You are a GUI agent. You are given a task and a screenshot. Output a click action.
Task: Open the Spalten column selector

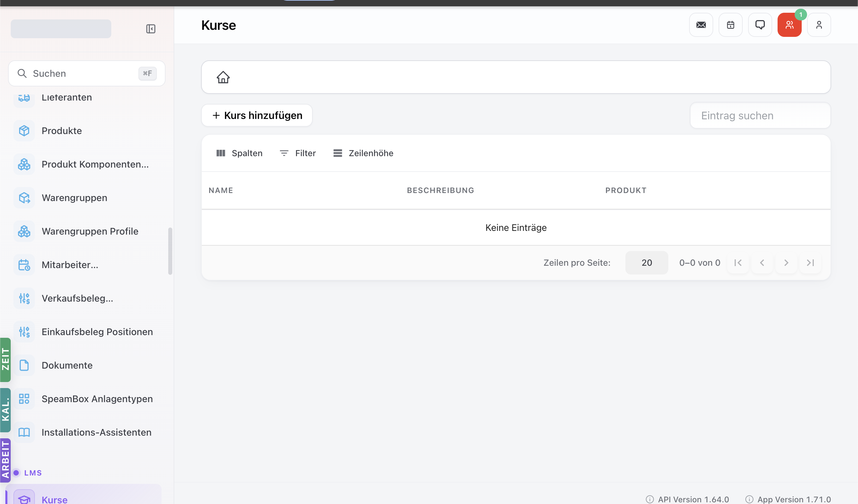(x=239, y=153)
